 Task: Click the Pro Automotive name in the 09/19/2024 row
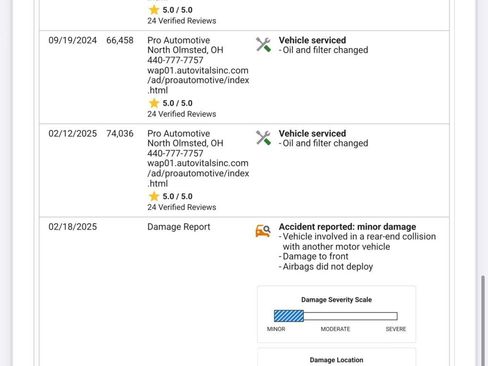click(x=179, y=40)
